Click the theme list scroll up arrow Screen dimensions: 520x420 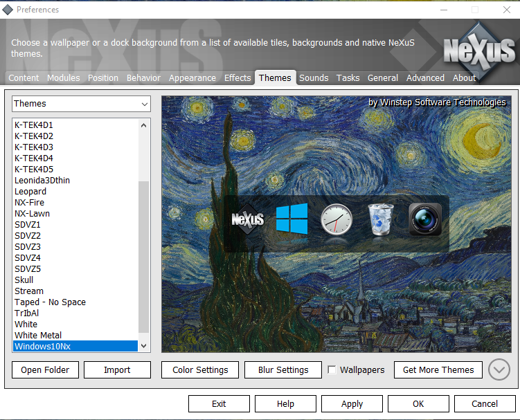[x=144, y=125]
